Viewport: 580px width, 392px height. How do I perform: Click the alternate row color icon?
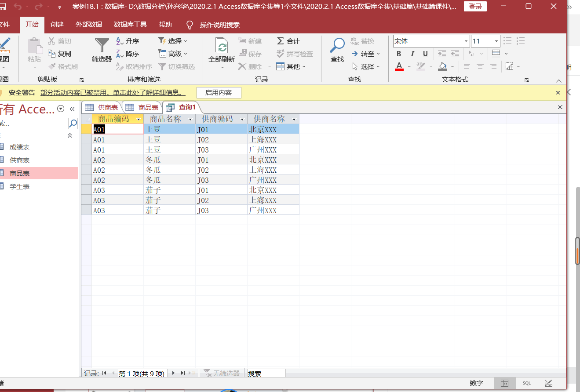pos(510,66)
